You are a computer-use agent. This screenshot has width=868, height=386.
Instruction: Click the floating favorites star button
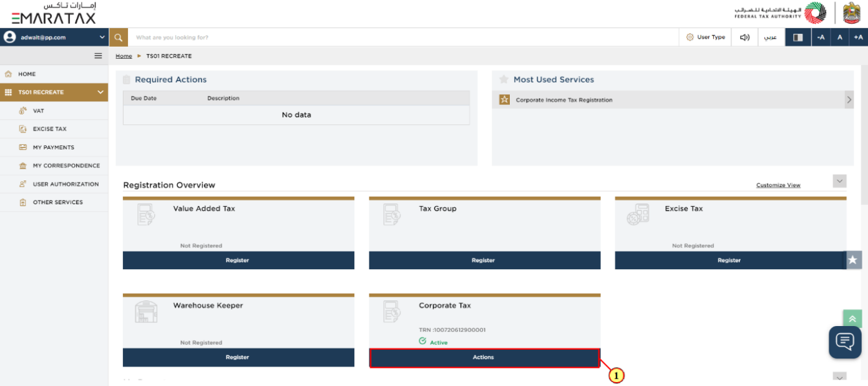[853, 260]
